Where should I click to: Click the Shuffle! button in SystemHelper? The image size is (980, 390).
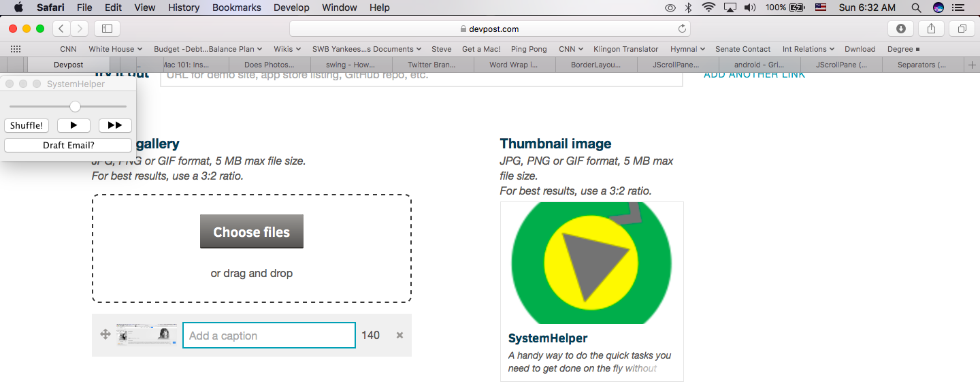[x=27, y=125]
